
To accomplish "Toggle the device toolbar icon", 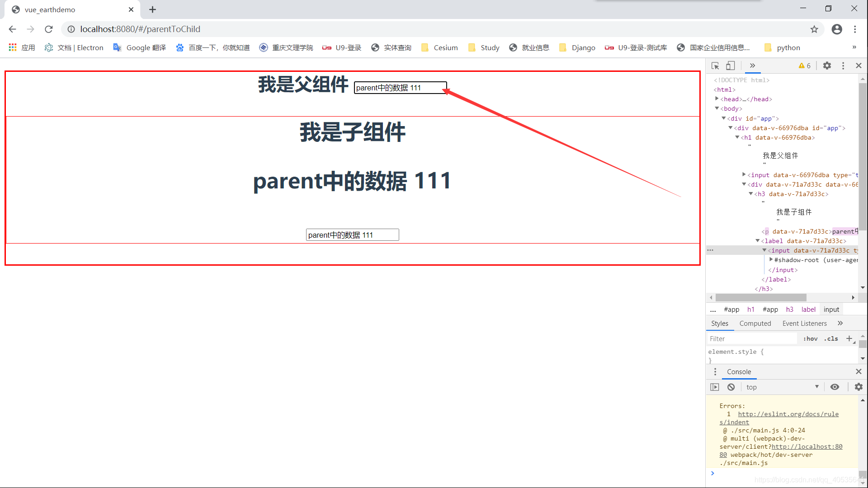I will click(x=730, y=66).
